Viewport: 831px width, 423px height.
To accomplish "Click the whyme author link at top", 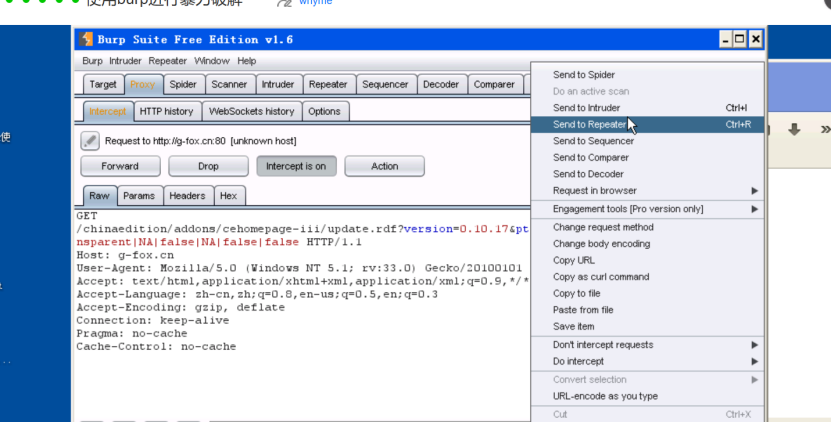I will [316, 3].
